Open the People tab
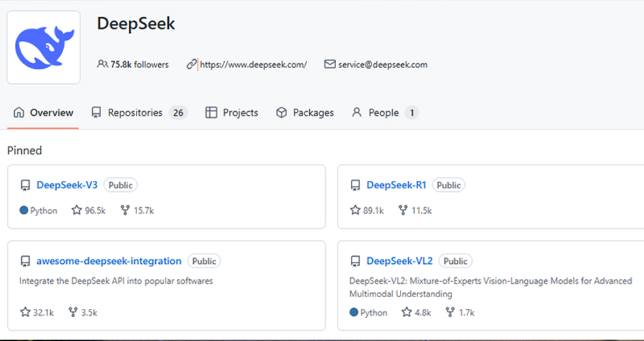The width and height of the screenshot is (644, 341). pyautogui.click(x=385, y=113)
